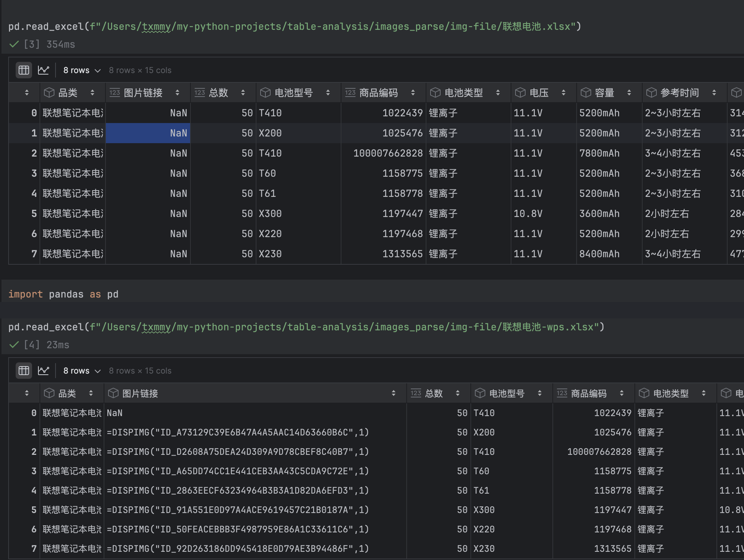Select 3600mAh capacity cell
The height and width of the screenshot is (560, 744).
tap(609, 214)
